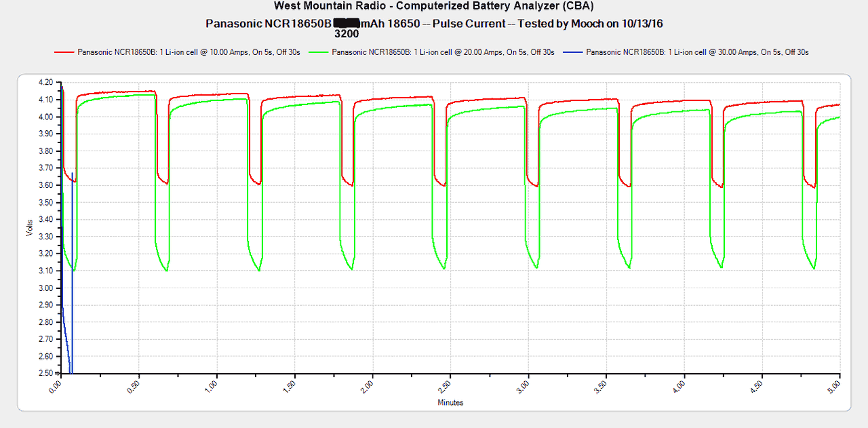This screenshot has width=868, height=428.
Task: Click the 2.70 tick on the Volts axis
Action: (x=45, y=339)
